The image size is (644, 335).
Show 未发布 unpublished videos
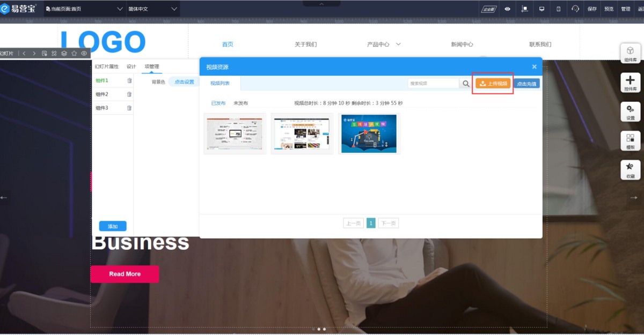tap(240, 103)
